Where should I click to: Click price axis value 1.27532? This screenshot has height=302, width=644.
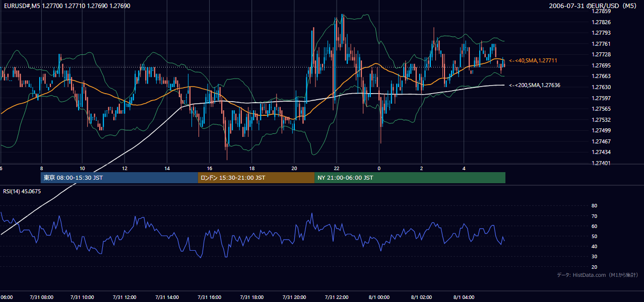click(601, 120)
